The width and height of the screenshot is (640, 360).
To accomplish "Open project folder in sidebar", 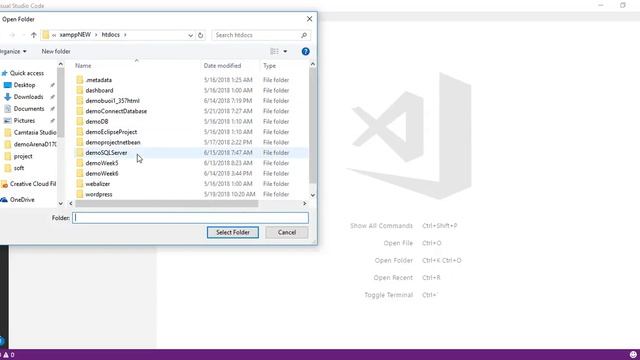I will tap(23, 156).
